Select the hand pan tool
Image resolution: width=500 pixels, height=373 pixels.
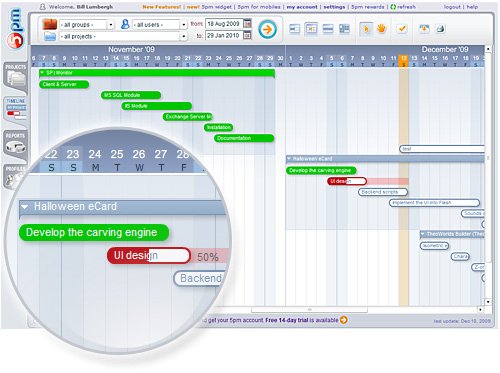pos(381,29)
